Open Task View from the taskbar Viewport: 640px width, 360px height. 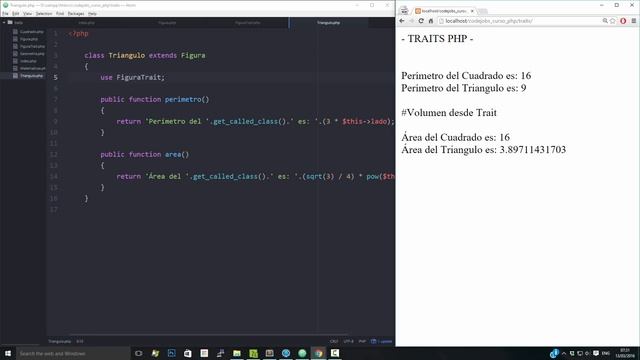pyautogui.click(x=139, y=353)
